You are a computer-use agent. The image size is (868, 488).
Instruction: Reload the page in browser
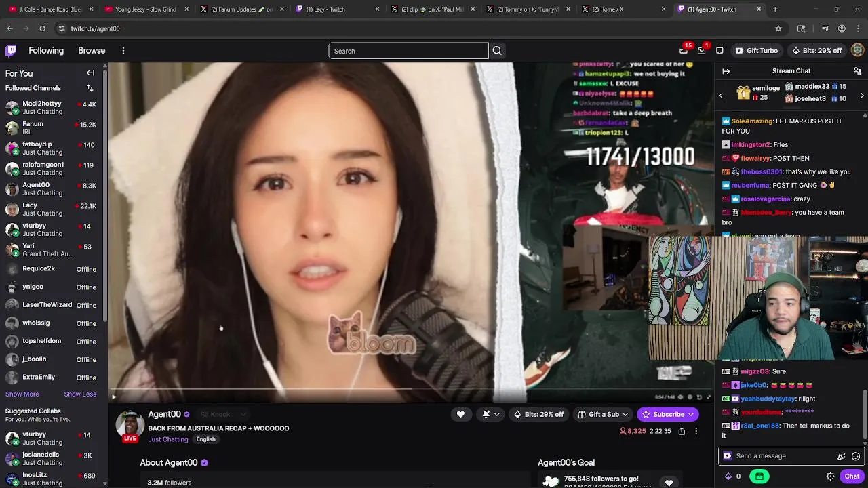click(42, 28)
